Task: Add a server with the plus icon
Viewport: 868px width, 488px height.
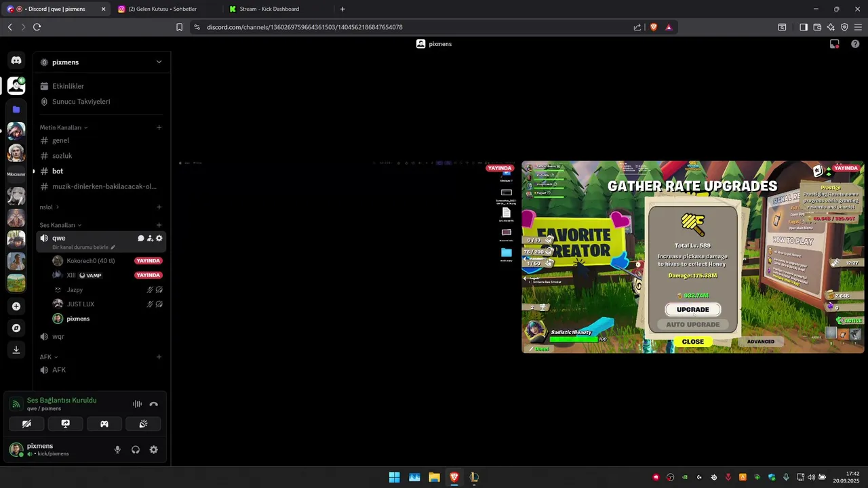Action: click(x=16, y=306)
